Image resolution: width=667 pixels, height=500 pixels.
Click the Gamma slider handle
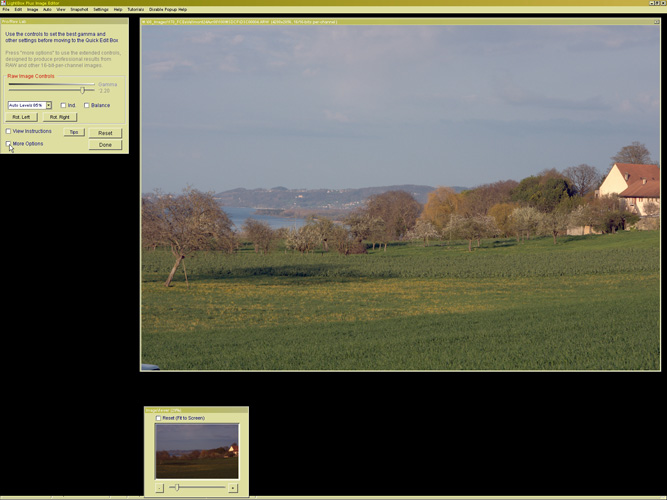click(x=82, y=90)
